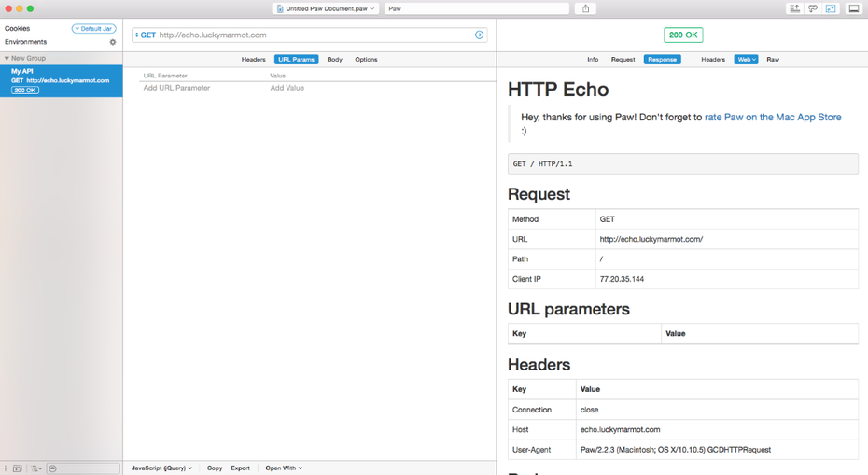
Task: Click the single-pane layout icon
Action: coord(854,8)
